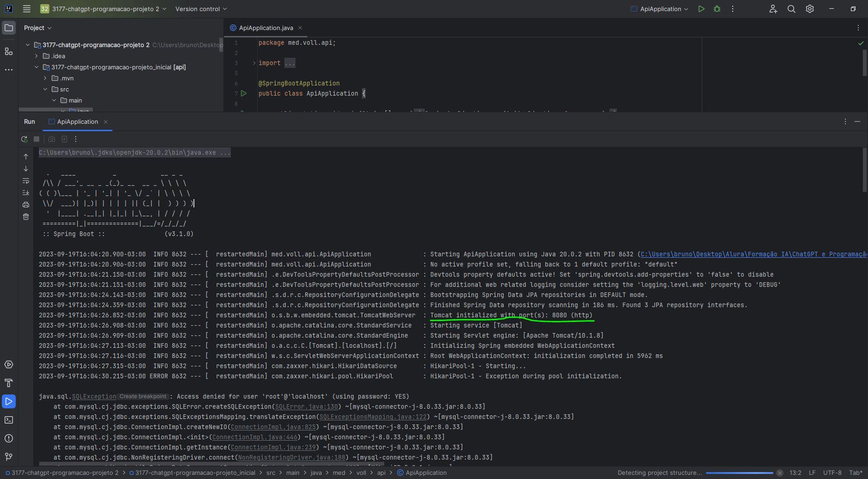Expand the .mvn folder node

[45, 78]
